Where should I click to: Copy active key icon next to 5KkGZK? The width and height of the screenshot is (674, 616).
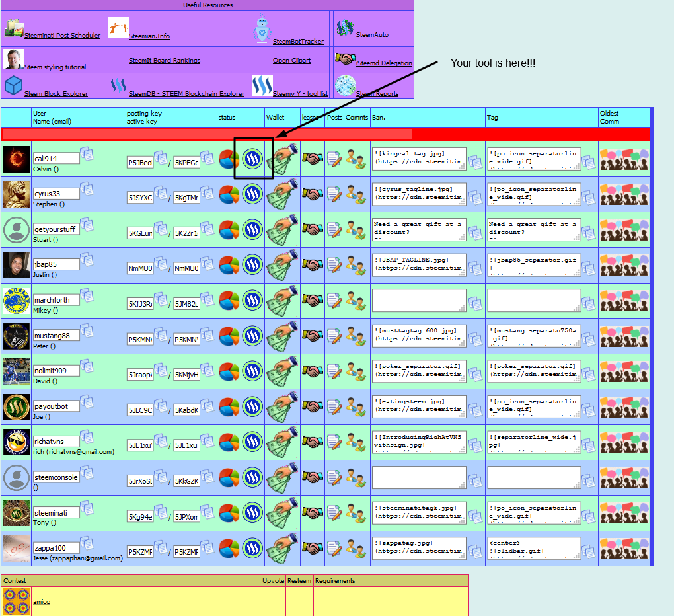tap(207, 477)
